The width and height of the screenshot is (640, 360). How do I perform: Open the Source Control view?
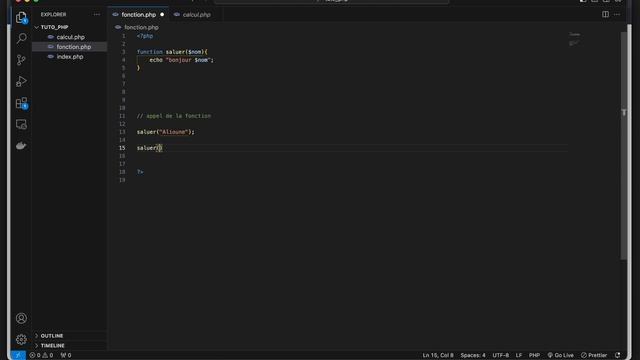[x=21, y=60]
